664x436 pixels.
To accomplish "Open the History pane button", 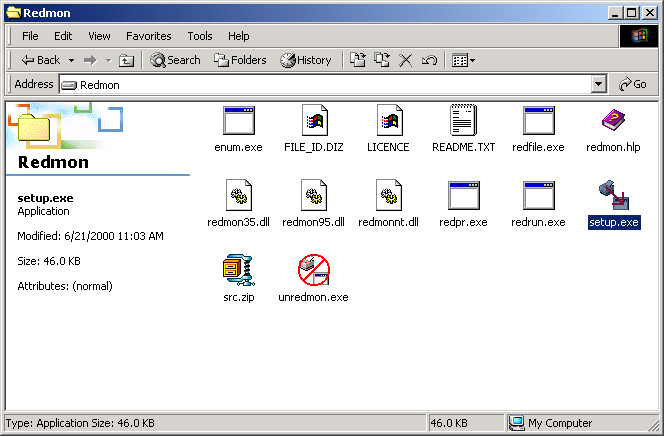I will pyautogui.click(x=306, y=60).
